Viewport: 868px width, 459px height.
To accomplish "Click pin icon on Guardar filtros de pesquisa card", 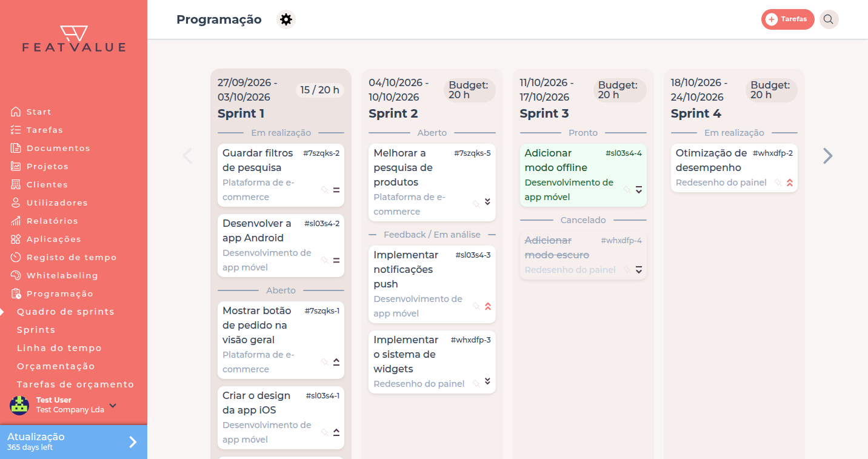I will click(x=324, y=190).
